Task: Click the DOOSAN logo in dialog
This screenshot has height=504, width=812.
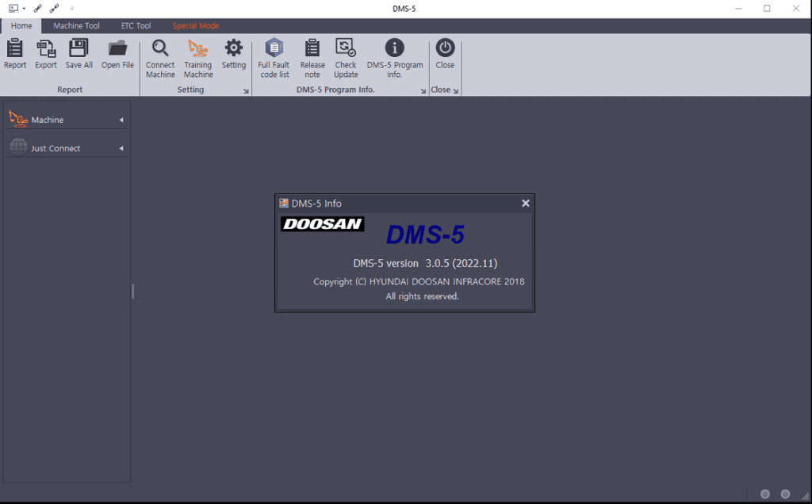Action: coord(322,224)
